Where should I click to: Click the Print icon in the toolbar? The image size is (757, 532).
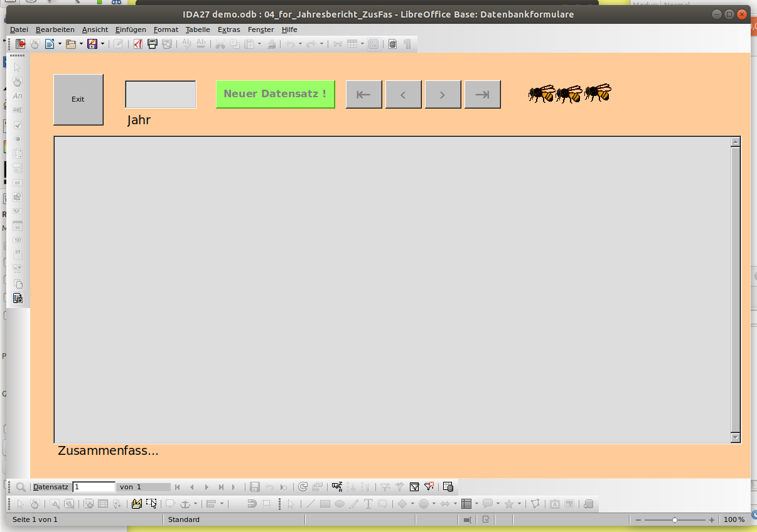(x=152, y=44)
